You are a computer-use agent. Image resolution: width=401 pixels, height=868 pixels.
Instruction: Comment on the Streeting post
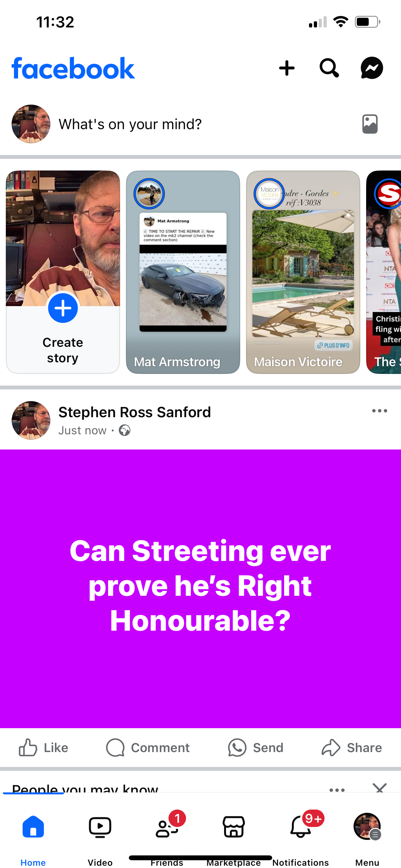tap(148, 747)
